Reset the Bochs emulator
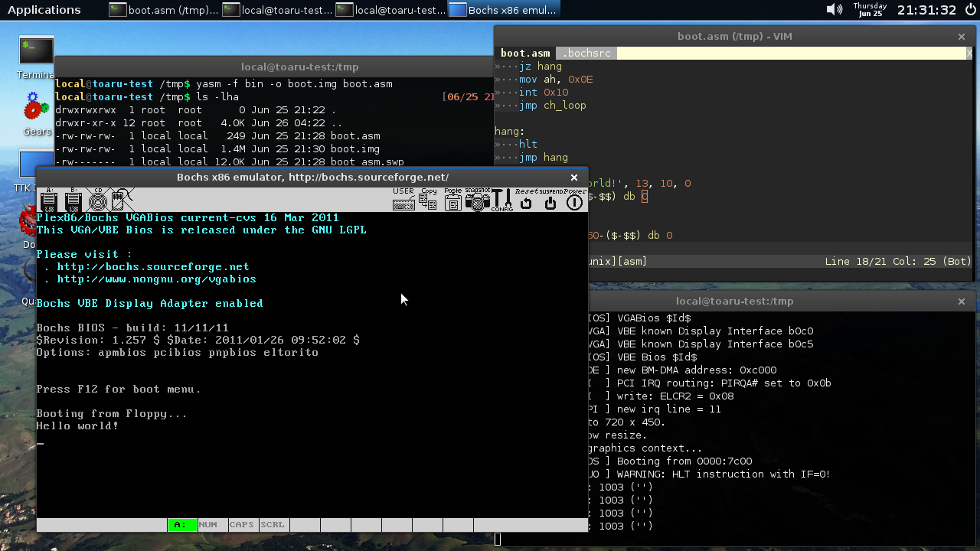The image size is (980, 551). [x=526, y=200]
